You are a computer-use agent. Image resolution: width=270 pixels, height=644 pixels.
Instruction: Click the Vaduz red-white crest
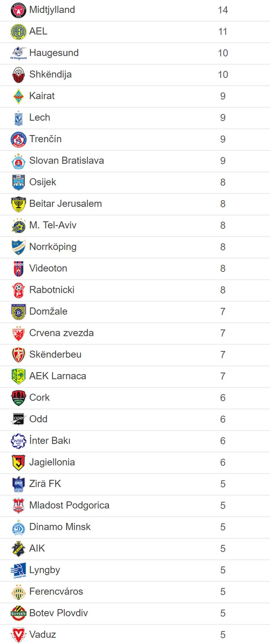point(19,635)
